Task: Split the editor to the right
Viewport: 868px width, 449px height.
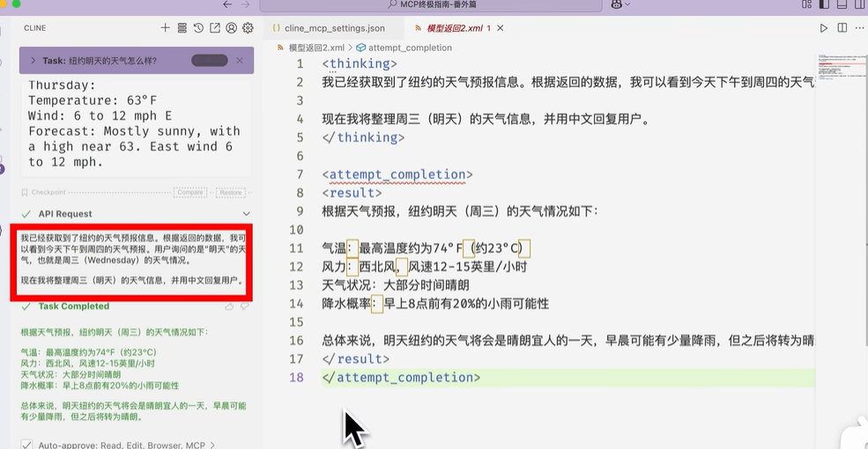Action: [x=842, y=27]
